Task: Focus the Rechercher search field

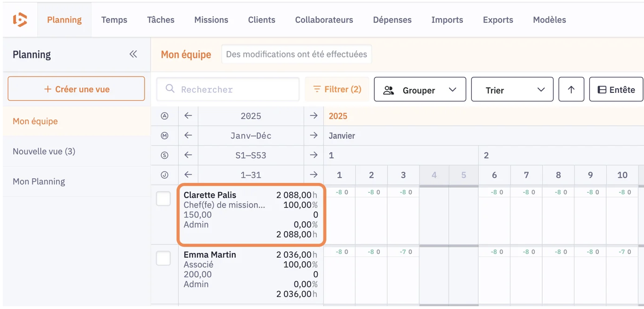Action: [233, 89]
